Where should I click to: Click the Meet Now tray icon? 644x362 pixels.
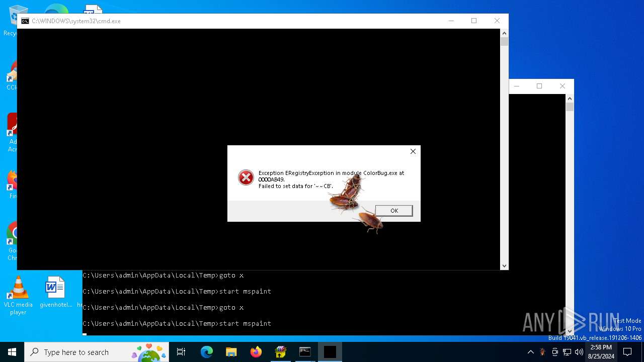point(555,352)
